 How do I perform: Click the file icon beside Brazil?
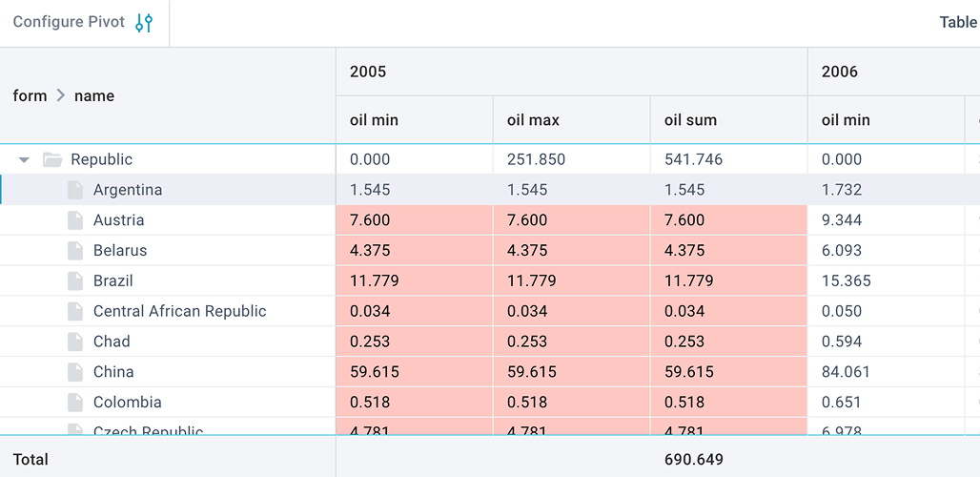click(x=75, y=281)
